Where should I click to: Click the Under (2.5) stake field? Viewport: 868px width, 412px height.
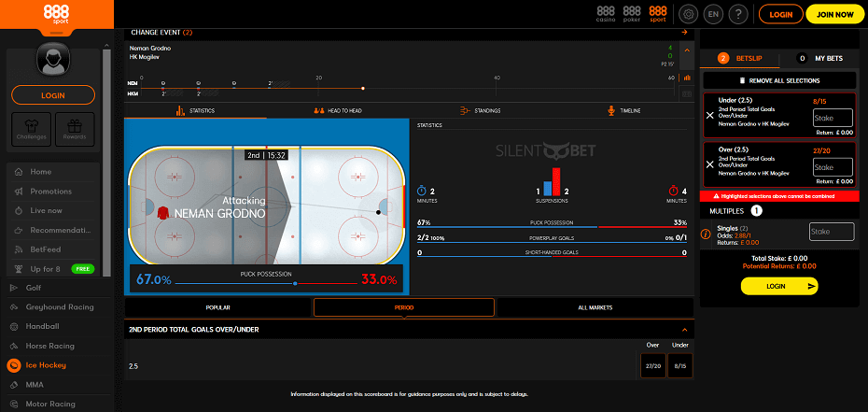(833, 118)
